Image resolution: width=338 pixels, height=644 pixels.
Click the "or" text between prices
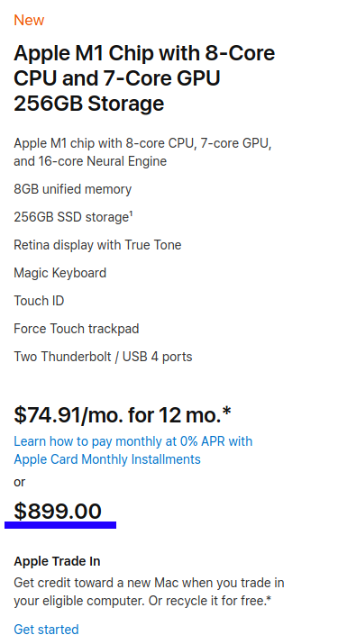click(20, 482)
